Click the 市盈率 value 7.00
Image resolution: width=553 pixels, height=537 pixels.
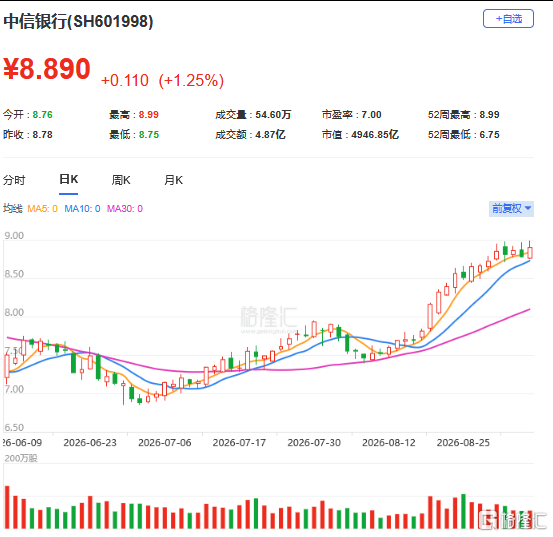371,115
